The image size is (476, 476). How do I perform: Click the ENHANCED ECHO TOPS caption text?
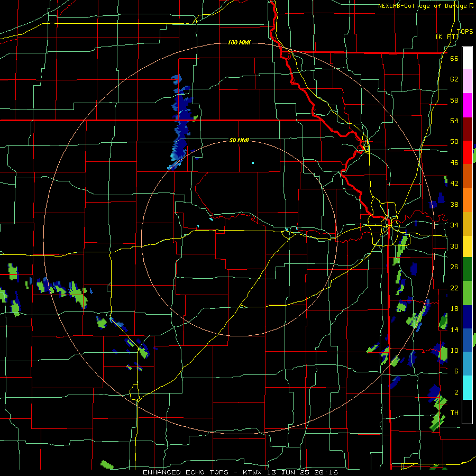pyautogui.click(x=186, y=472)
